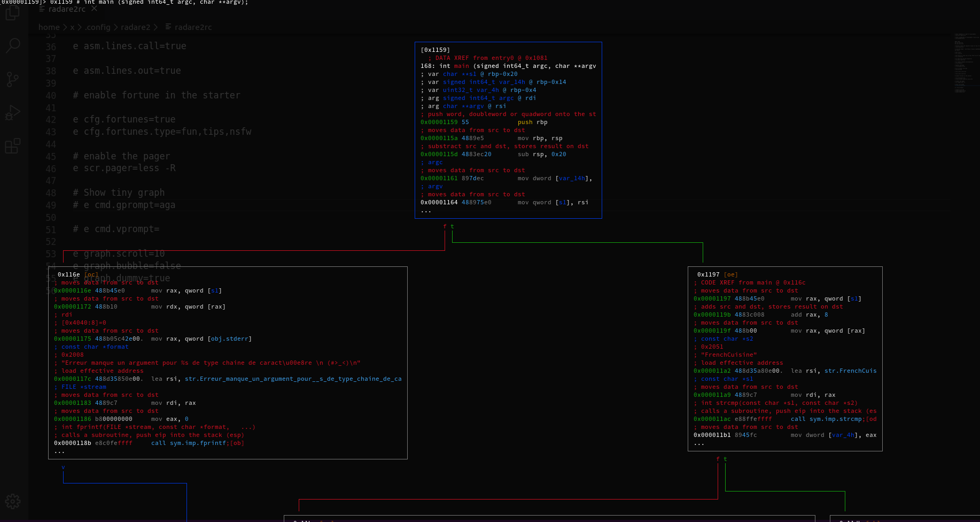Open the Explorer view in activity bar
Image resolution: width=980 pixels, height=522 pixels.
click(13, 13)
